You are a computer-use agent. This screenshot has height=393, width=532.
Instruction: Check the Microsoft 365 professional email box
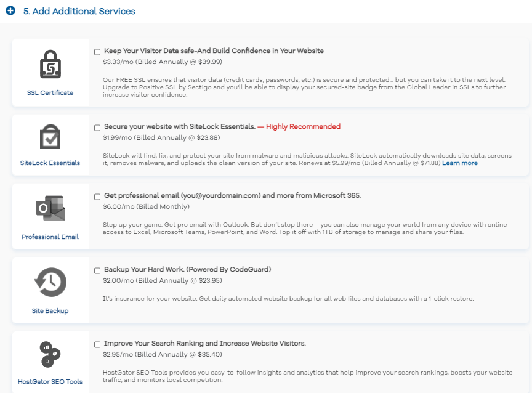click(x=97, y=197)
